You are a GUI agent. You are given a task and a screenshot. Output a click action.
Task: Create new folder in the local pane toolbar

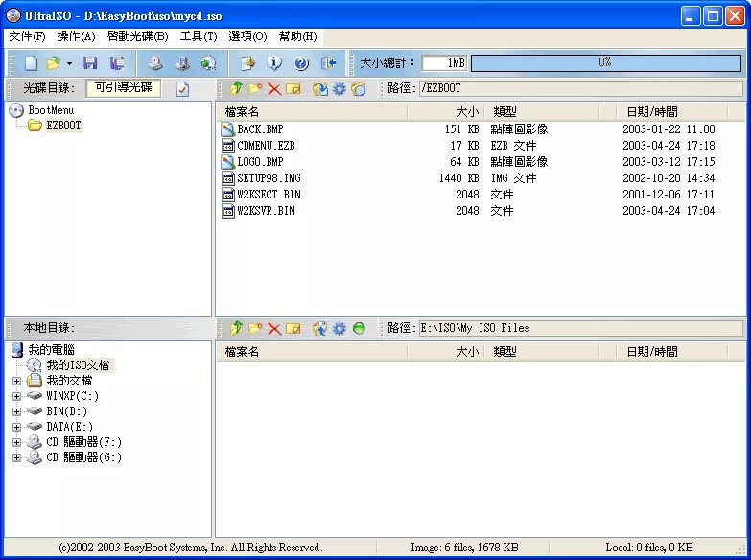[x=255, y=328]
